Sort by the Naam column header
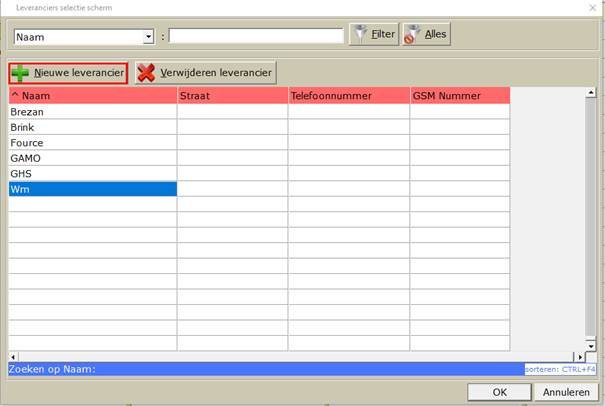 (93, 96)
